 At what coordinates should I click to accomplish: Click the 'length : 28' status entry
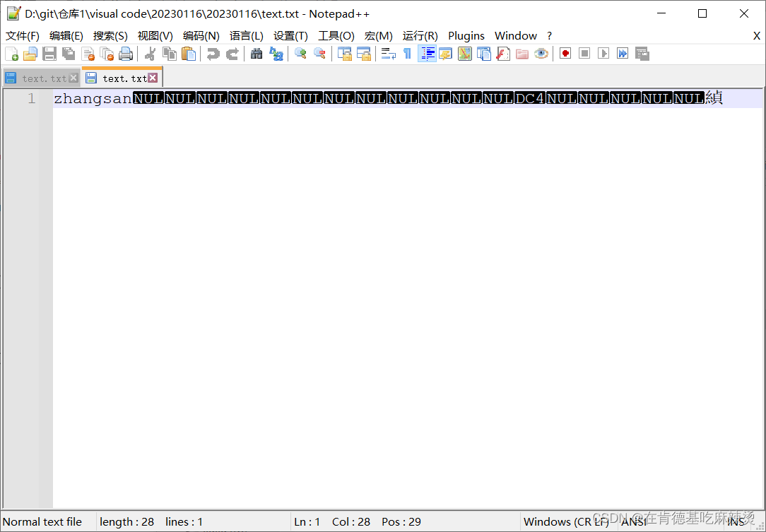coord(127,521)
